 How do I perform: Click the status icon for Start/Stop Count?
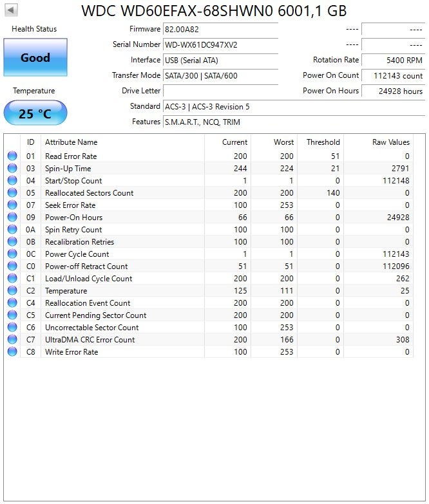[12, 180]
